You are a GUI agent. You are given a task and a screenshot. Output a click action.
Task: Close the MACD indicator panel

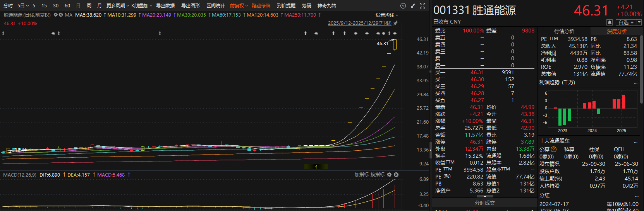396,175
